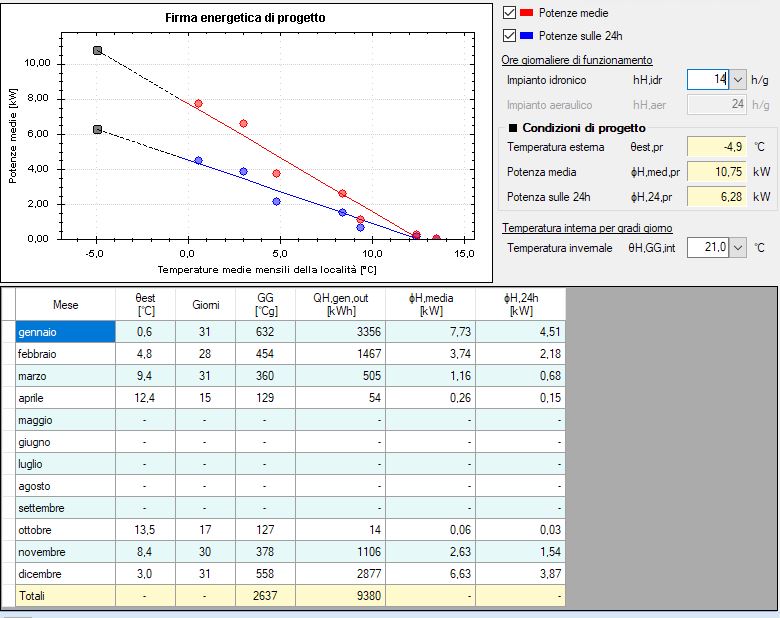Click the dicembre ϕH,24h cell 3,87
The image size is (780, 618).
520,573
